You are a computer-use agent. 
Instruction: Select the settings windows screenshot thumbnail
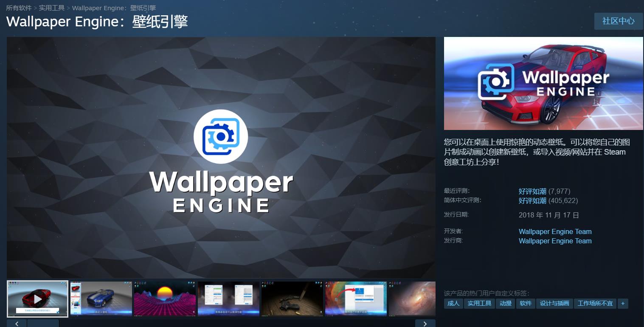point(228,299)
